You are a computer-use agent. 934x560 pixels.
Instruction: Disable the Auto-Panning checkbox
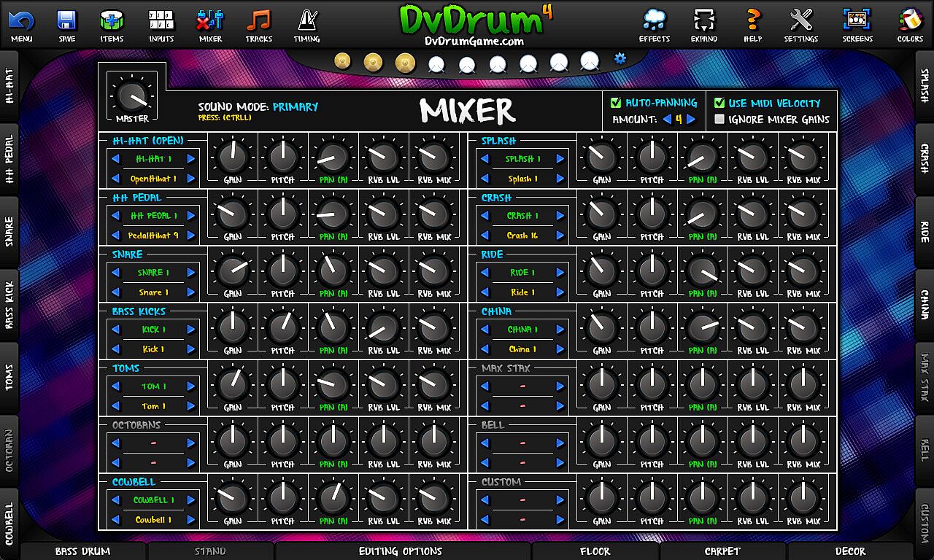616,103
